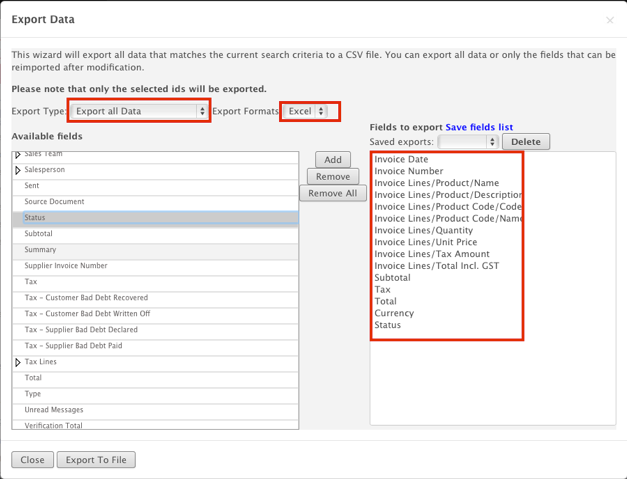The height and width of the screenshot is (479, 628).
Task: Open the Export Formats dropdown
Action: click(x=306, y=111)
